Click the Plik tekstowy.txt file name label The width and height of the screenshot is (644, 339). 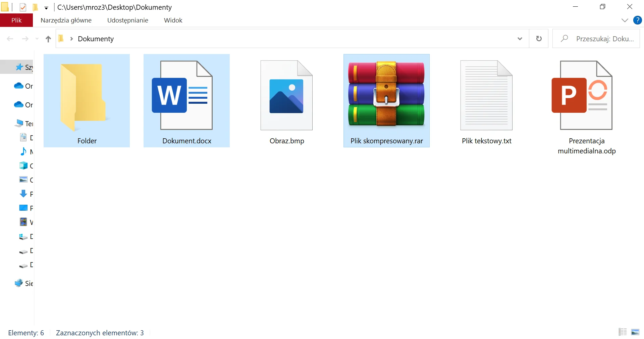[x=486, y=141]
